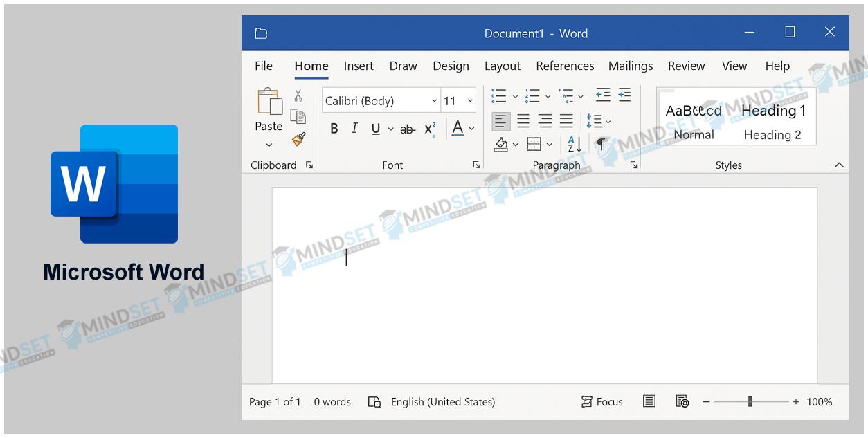Click the Cut scissors icon

coord(298,95)
